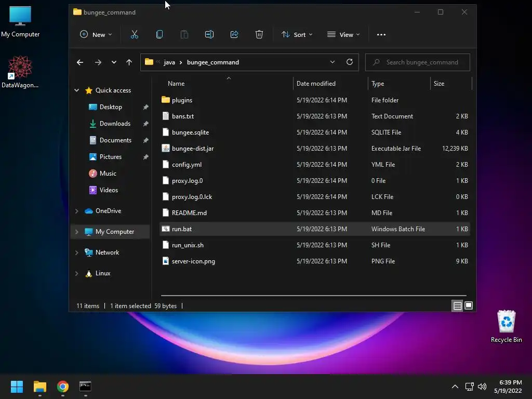The width and height of the screenshot is (532, 399).
Task: Click the Search bungee_command field
Action: (418, 62)
